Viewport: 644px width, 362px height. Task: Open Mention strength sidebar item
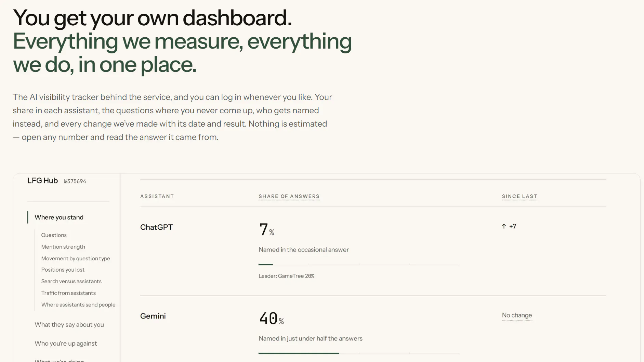pos(63,247)
